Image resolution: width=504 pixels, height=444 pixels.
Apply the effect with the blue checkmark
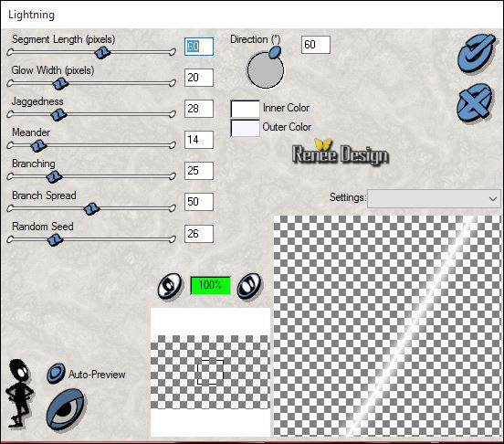[477, 52]
